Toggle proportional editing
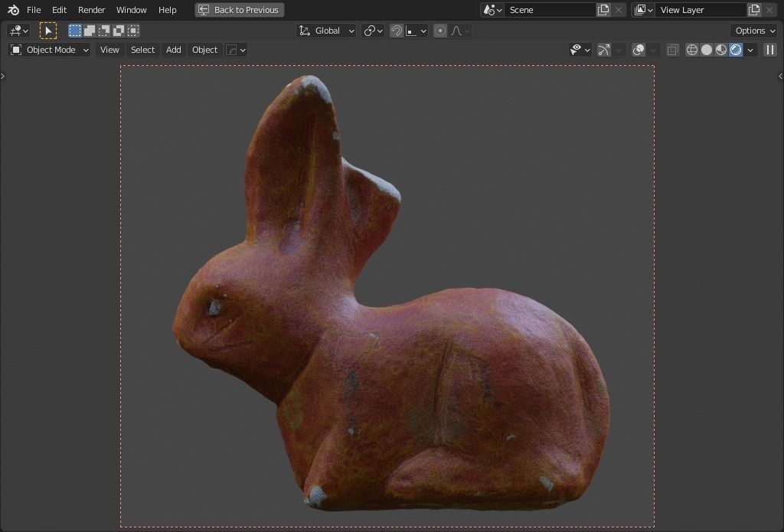This screenshot has height=532, width=784. pos(440,31)
